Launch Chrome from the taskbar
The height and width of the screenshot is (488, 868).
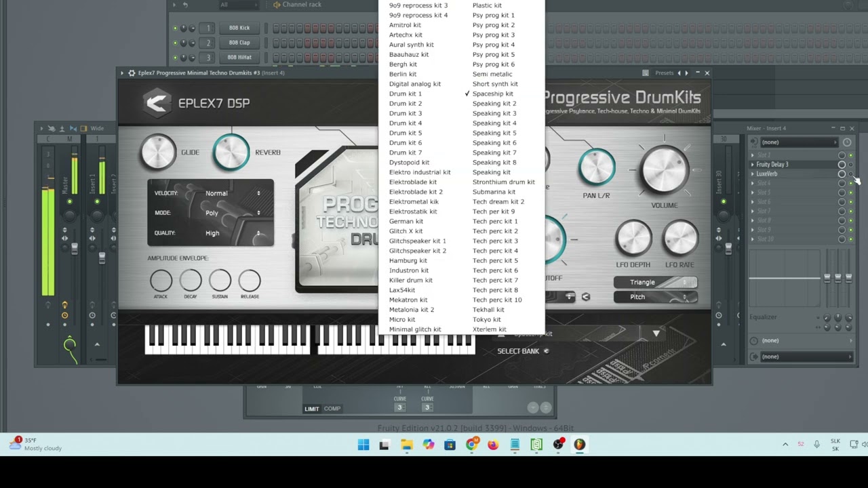click(x=471, y=445)
